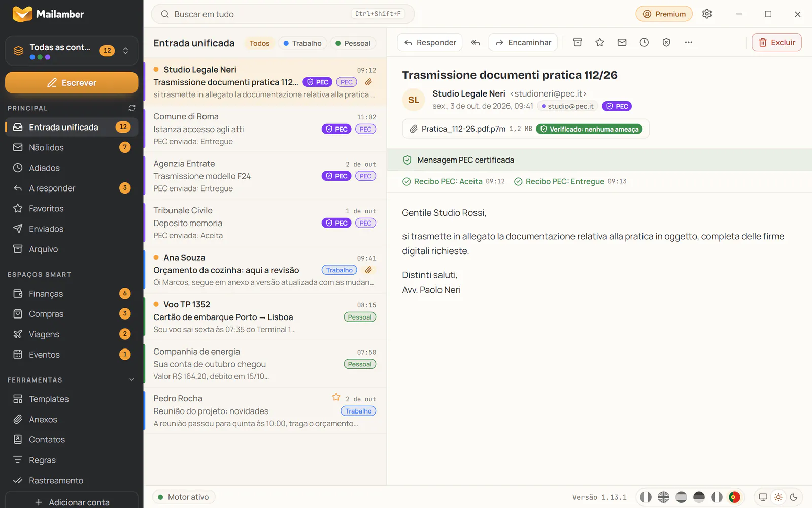Open the Finanças smart space
The width and height of the screenshot is (812, 508).
click(x=72, y=294)
